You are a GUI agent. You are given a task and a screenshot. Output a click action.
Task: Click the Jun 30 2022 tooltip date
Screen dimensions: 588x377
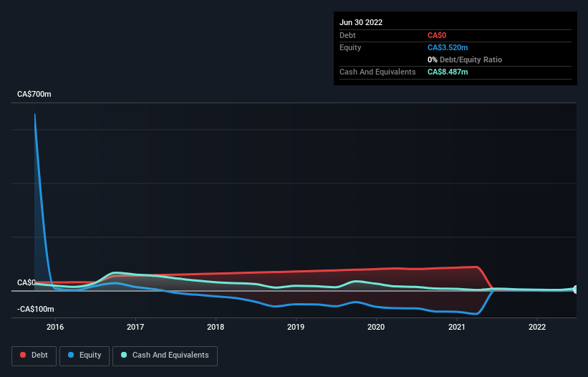[361, 22]
